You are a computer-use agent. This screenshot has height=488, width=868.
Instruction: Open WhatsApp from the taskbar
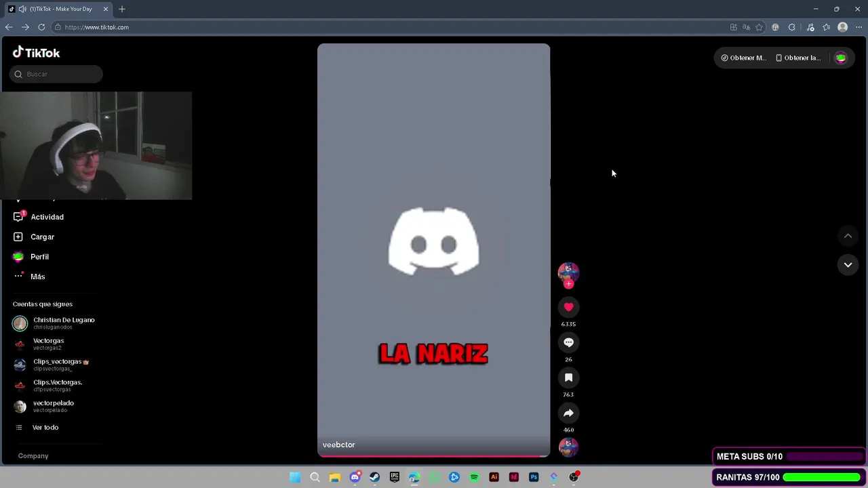point(434,477)
